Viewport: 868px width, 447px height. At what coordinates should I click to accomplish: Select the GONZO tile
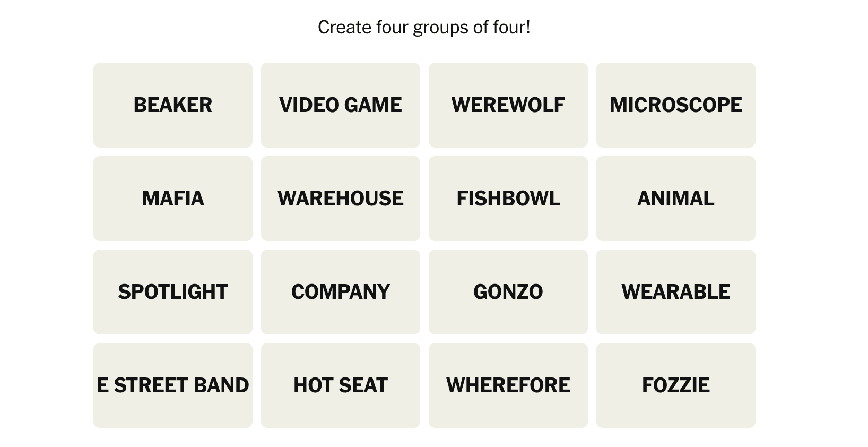tap(508, 292)
